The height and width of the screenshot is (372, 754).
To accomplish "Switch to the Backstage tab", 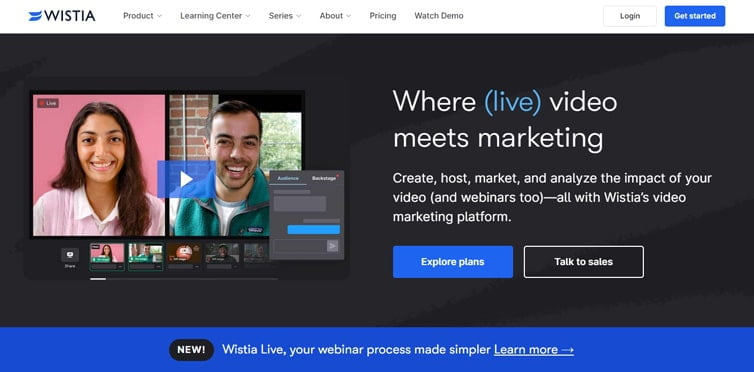I will click(x=325, y=178).
